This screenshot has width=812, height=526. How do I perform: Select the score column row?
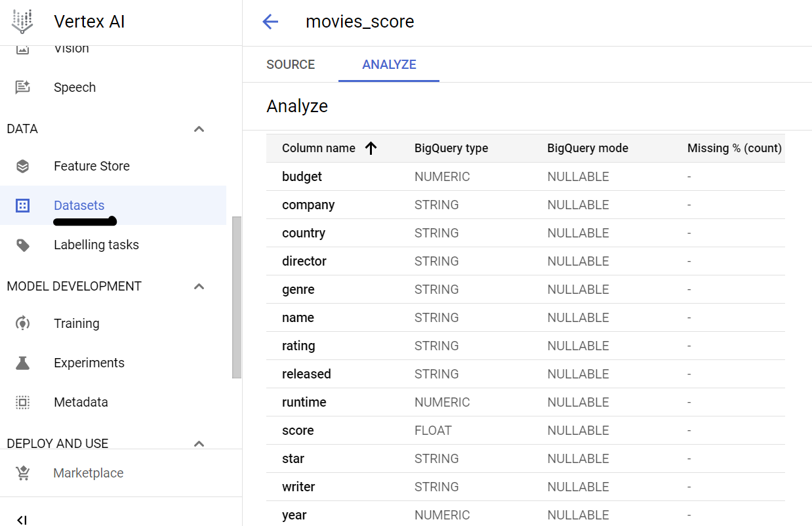[298, 430]
